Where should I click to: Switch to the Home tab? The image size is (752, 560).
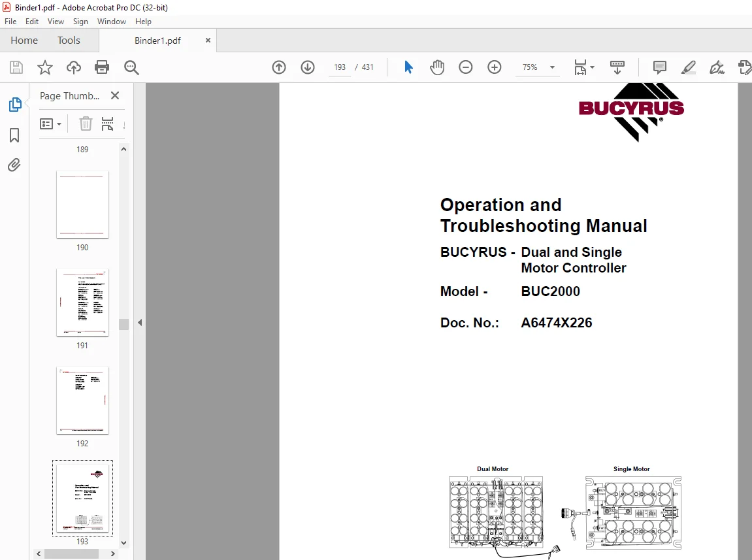24,41
